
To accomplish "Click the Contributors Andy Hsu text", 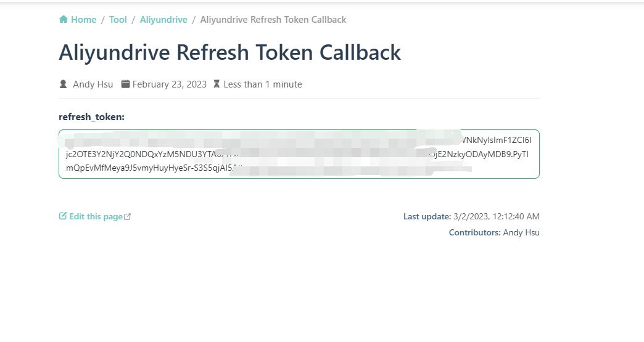I will click(x=494, y=232).
